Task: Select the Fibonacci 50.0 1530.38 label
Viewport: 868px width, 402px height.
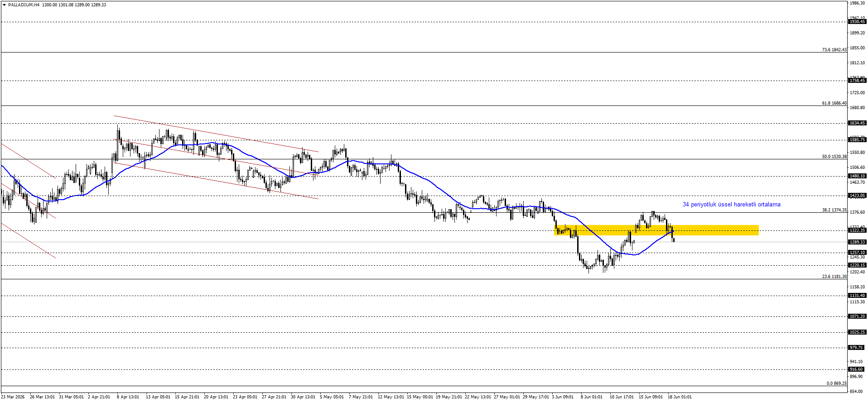Action: [834, 157]
